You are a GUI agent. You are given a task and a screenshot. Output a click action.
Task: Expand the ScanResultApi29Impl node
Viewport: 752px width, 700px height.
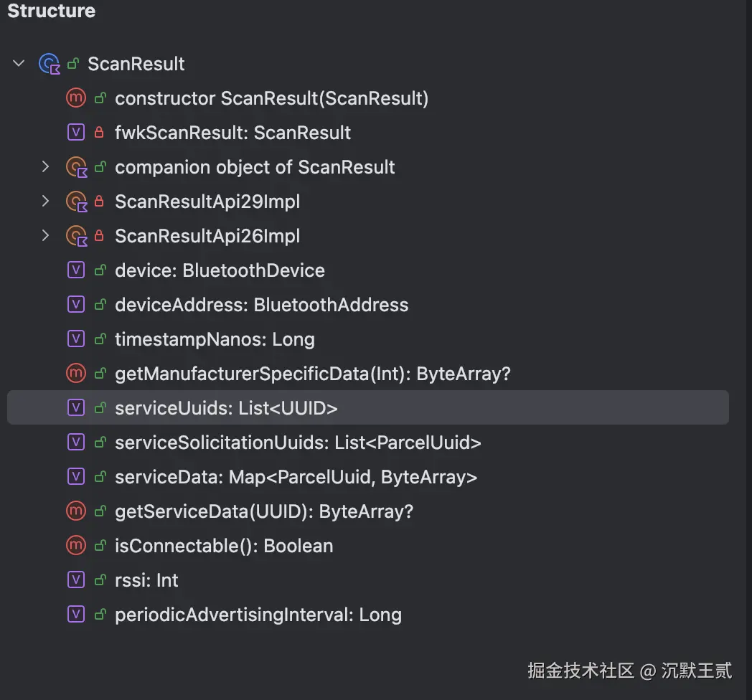pyautogui.click(x=45, y=201)
